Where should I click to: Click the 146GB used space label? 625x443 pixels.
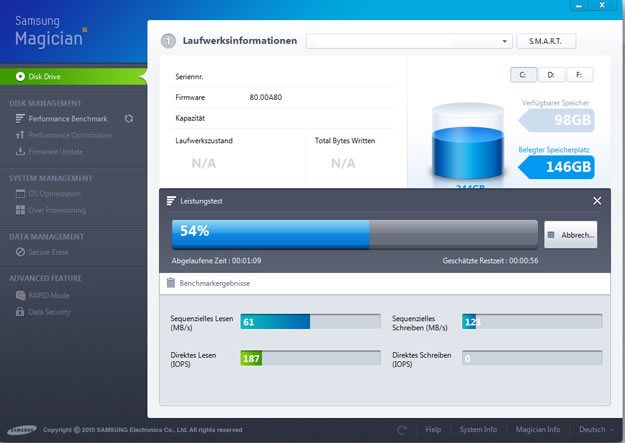coord(556,167)
